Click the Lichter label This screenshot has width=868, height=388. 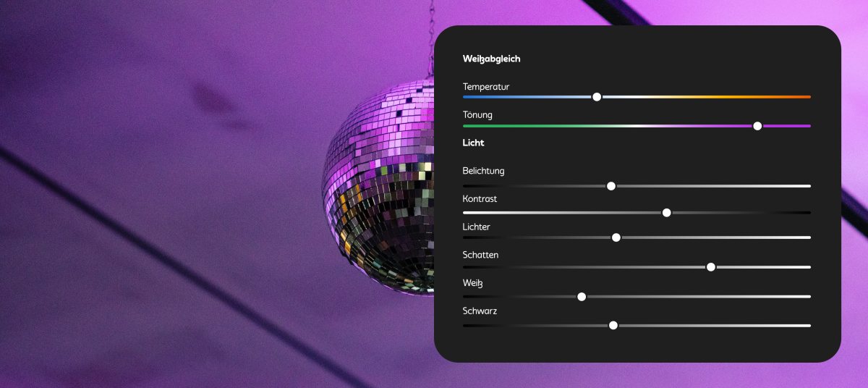coord(477,227)
